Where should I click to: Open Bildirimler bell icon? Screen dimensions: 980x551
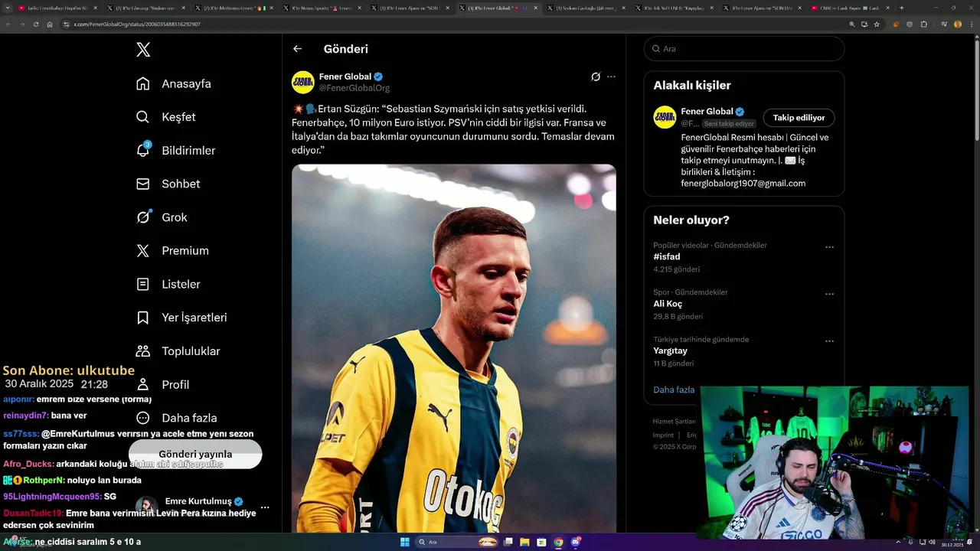(143, 150)
